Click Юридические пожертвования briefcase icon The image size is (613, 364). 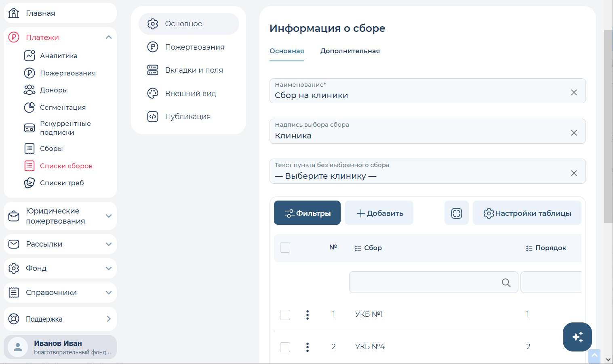(14, 216)
